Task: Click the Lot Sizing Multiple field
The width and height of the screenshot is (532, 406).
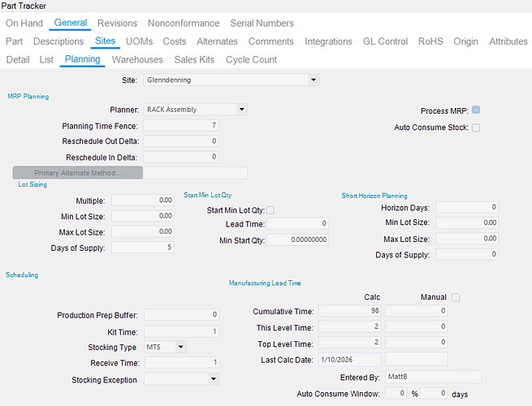Action: coord(143,200)
